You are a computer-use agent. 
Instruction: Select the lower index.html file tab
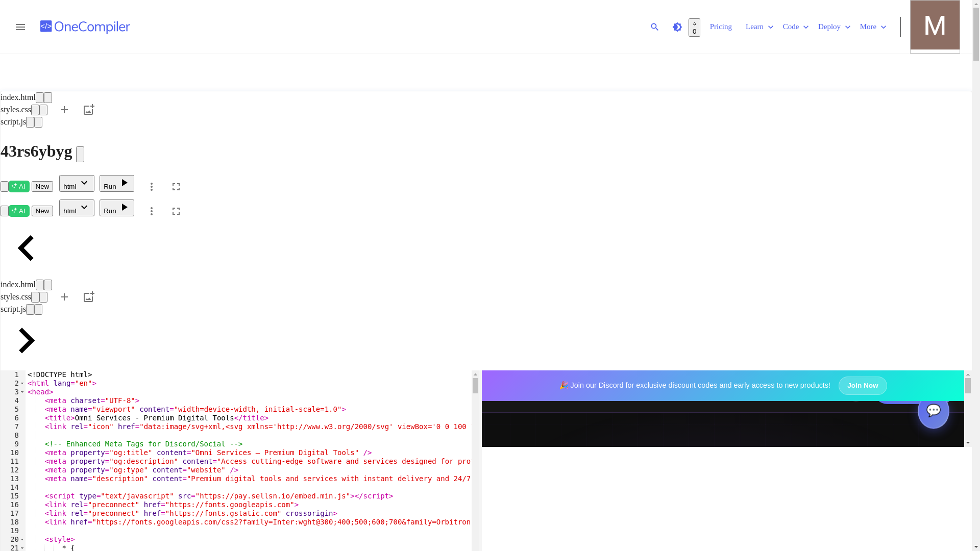click(x=18, y=285)
